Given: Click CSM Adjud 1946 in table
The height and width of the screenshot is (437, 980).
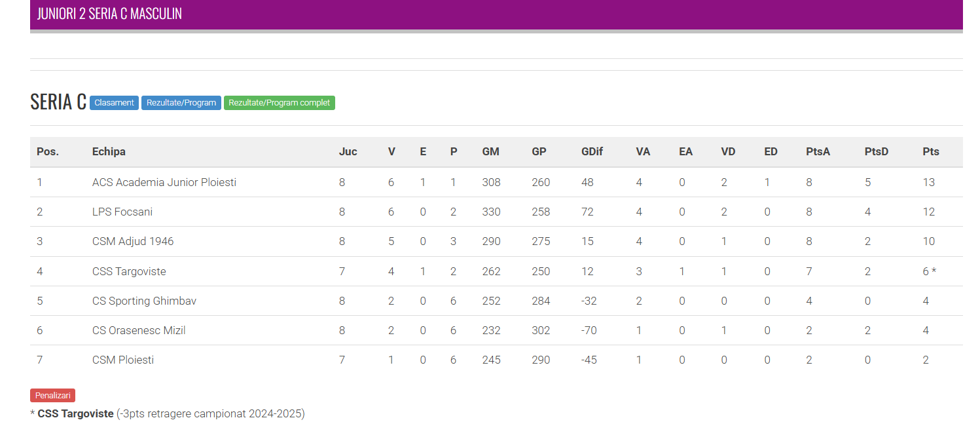Looking at the screenshot, I should point(133,241).
